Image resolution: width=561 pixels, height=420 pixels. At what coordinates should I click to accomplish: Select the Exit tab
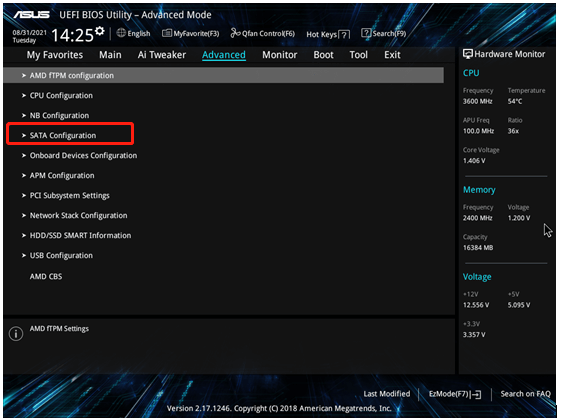point(392,55)
